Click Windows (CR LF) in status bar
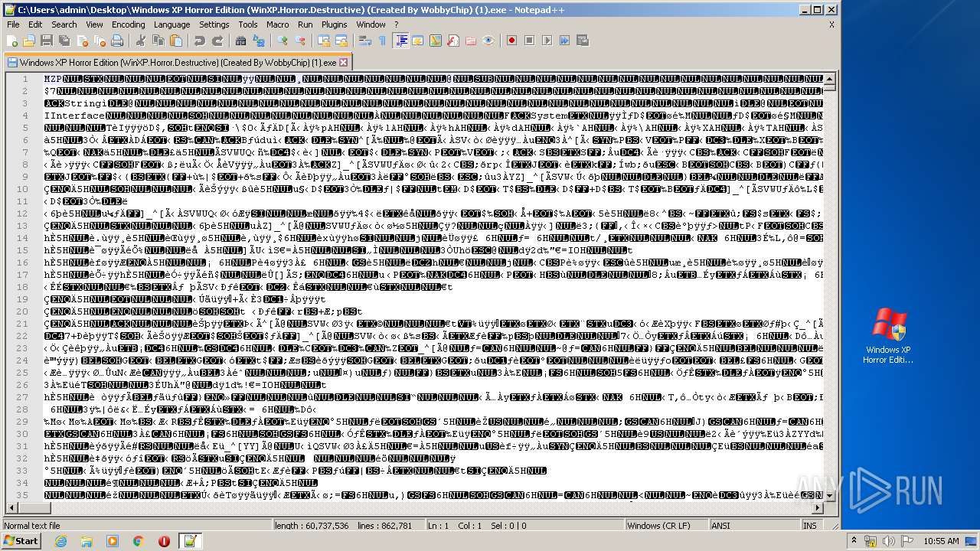The height and width of the screenshot is (551, 980). 666,526
